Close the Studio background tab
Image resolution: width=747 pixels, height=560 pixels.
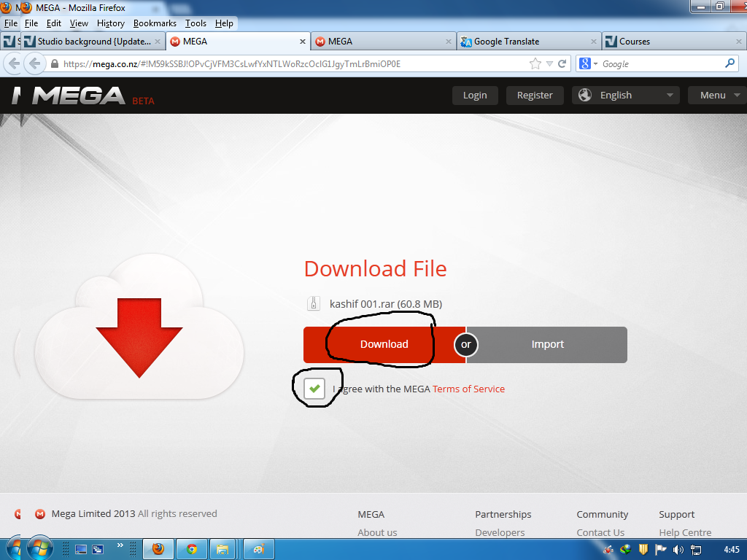(x=158, y=42)
